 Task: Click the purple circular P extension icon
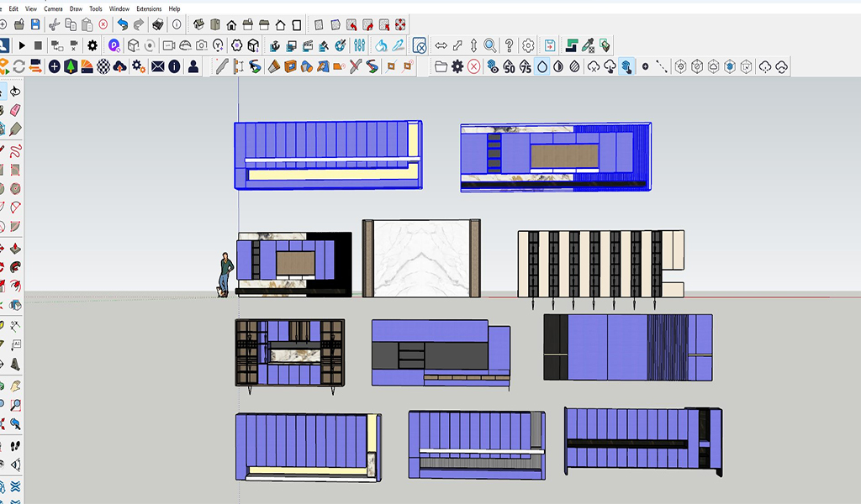[x=114, y=45]
